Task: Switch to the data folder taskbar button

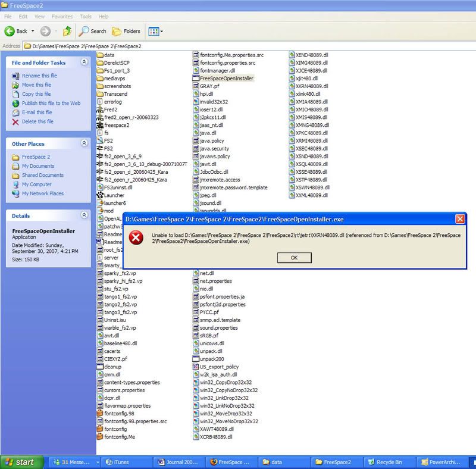Action: [x=284, y=462]
